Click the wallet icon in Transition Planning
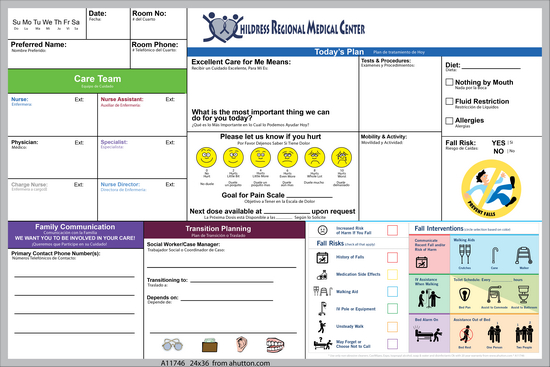 click(x=210, y=345)
